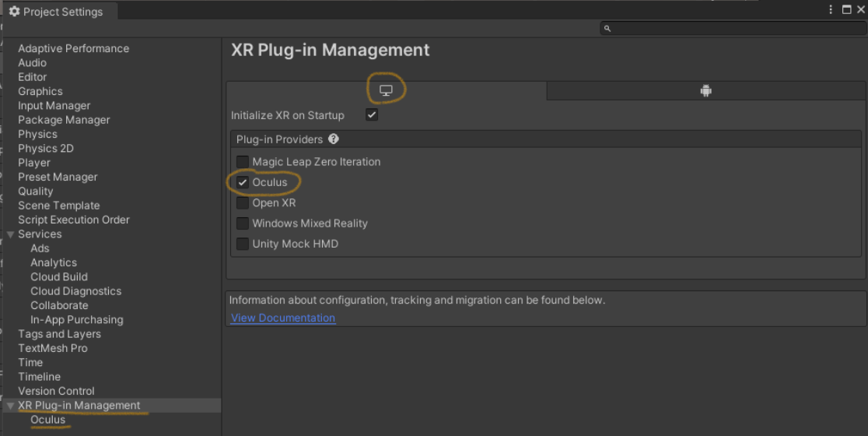Enable the Open XR provider
This screenshot has width=868, height=436.
[243, 202]
